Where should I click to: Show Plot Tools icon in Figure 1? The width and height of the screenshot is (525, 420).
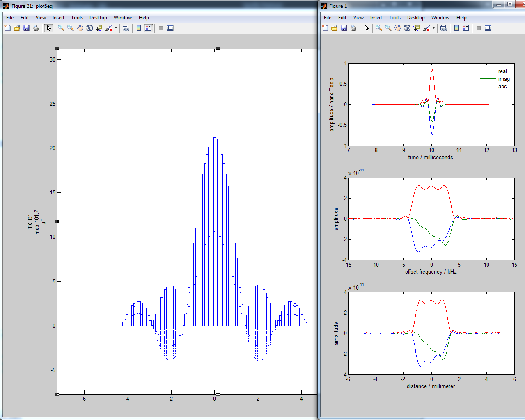(x=488, y=28)
